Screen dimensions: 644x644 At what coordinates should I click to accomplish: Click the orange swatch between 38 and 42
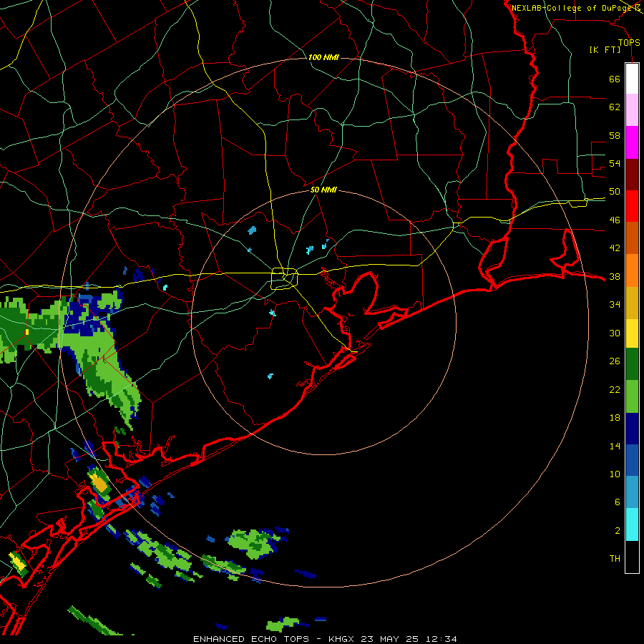[632, 270]
